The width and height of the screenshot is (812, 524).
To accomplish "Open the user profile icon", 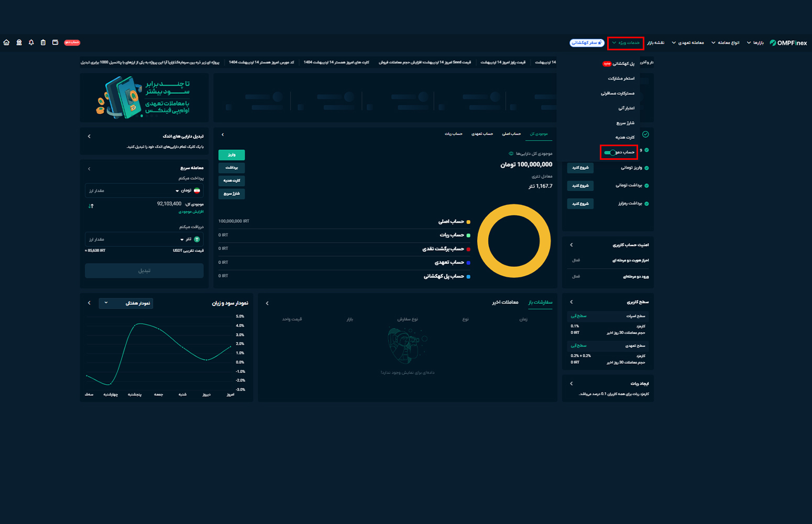I will pyautogui.click(x=19, y=42).
